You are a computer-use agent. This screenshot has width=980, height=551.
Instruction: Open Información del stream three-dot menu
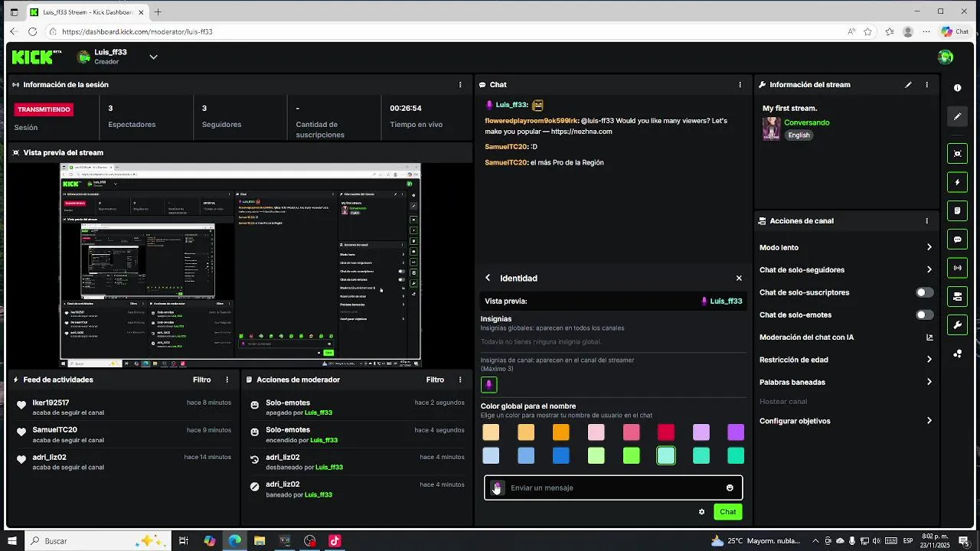926,85
